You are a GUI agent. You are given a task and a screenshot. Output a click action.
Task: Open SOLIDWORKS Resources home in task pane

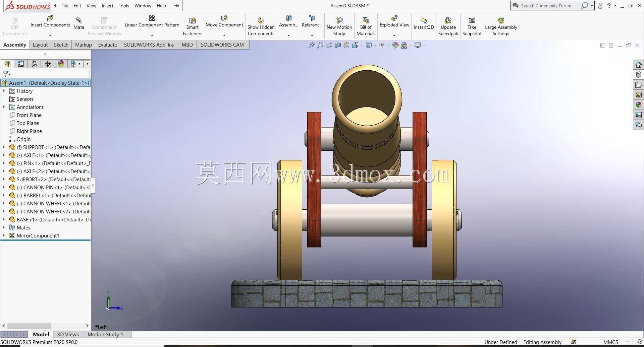[x=639, y=65]
